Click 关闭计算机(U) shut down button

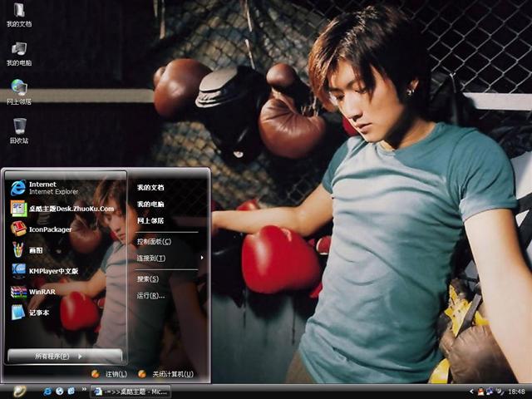pos(166,374)
